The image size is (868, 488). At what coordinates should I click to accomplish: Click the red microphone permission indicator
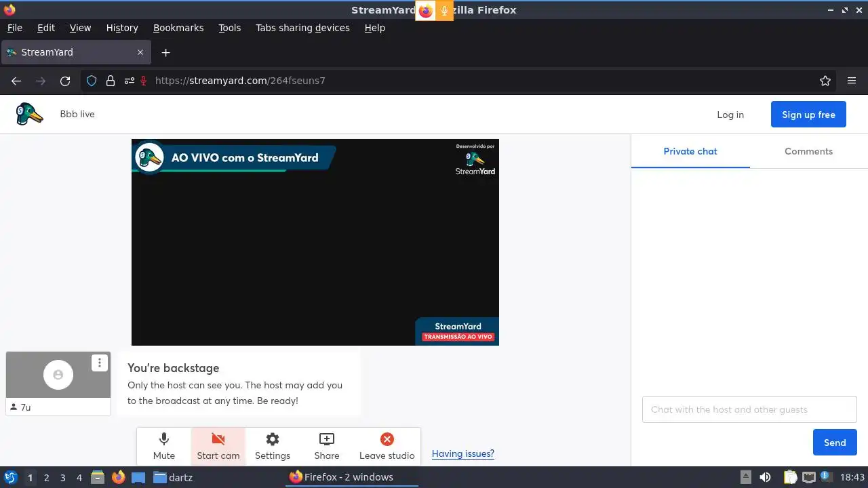[x=144, y=81]
